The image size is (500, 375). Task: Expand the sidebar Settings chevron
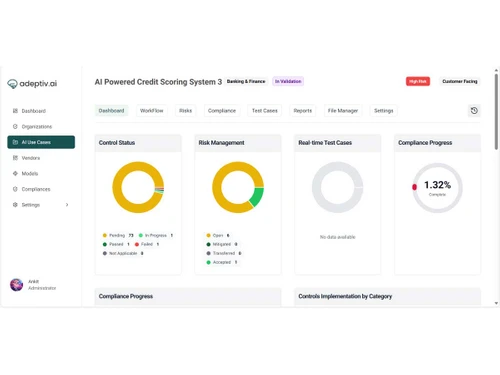(67, 205)
